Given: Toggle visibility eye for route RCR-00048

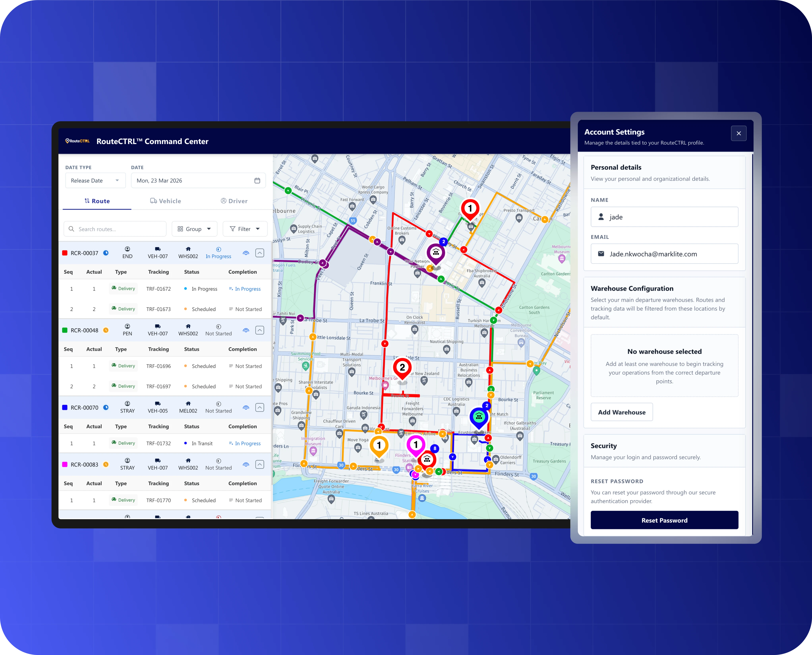Looking at the screenshot, I should pos(246,330).
